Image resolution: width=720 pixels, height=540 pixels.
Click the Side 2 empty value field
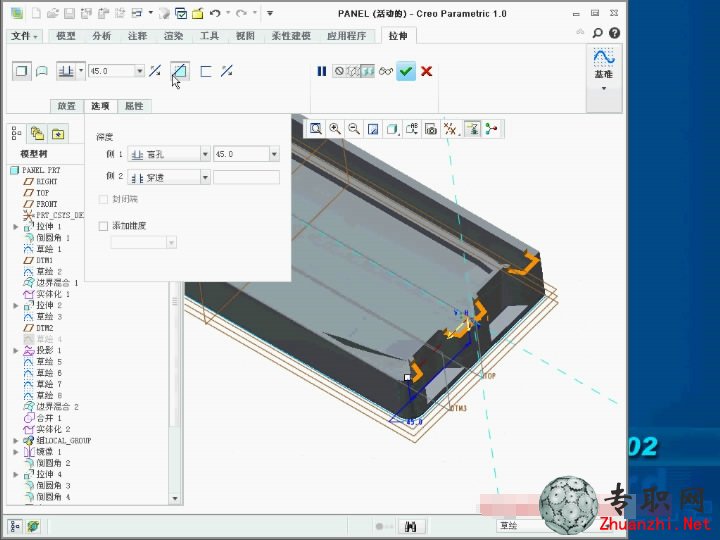[246, 177]
